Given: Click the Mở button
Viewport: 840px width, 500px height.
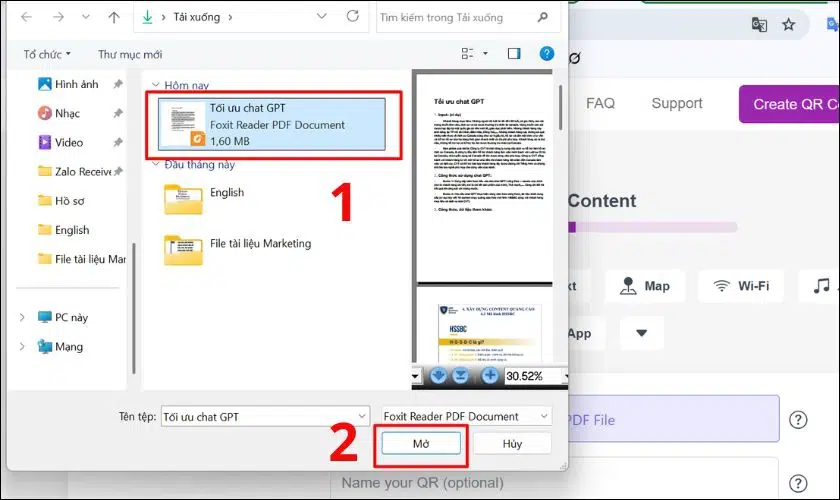Looking at the screenshot, I should pyautogui.click(x=421, y=444).
